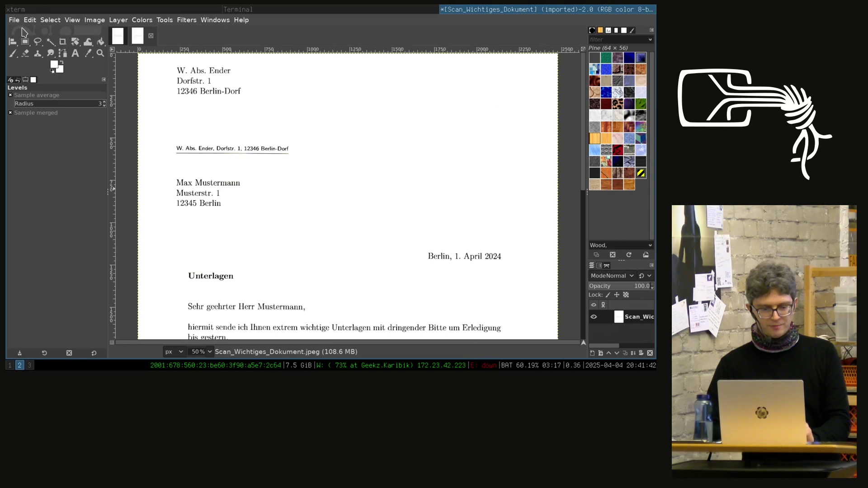This screenshot has height=488, width=868.
Task: Toggle the Sample merged checkbox
Action: (x=10, y=113)
